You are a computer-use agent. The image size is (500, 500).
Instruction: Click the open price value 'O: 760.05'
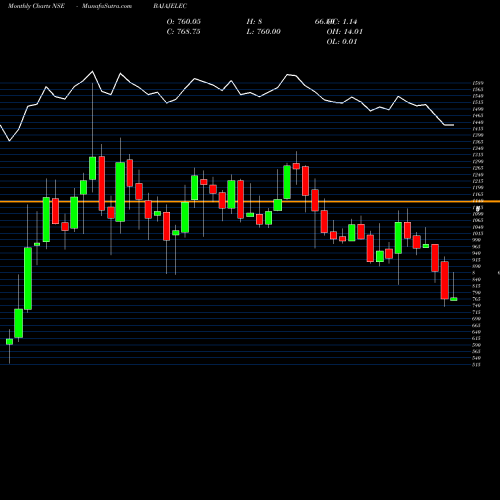pyautogui.click(x=184, y=22)
